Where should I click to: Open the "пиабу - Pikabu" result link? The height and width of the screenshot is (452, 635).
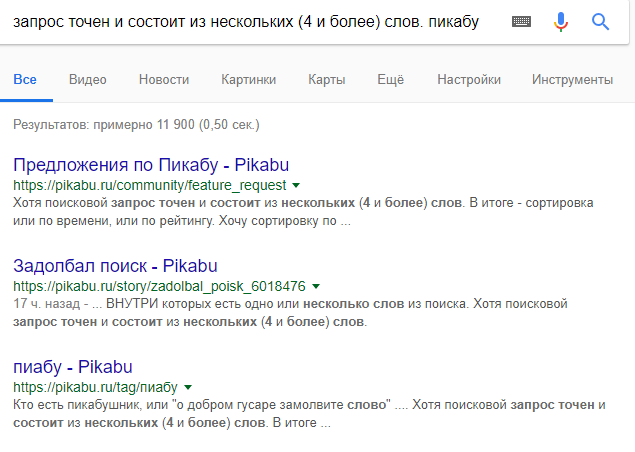(x=73, y=365)
